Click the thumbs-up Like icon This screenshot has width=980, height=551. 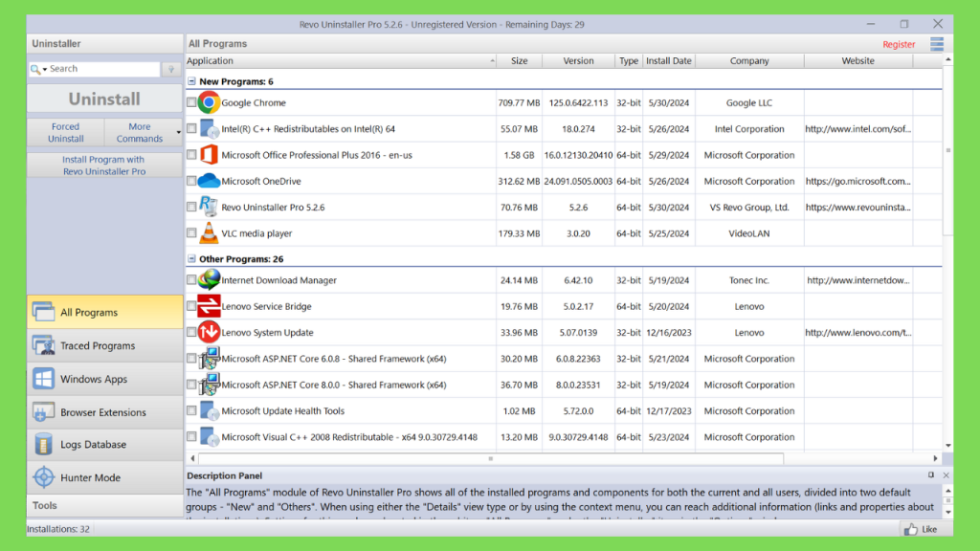911,529
